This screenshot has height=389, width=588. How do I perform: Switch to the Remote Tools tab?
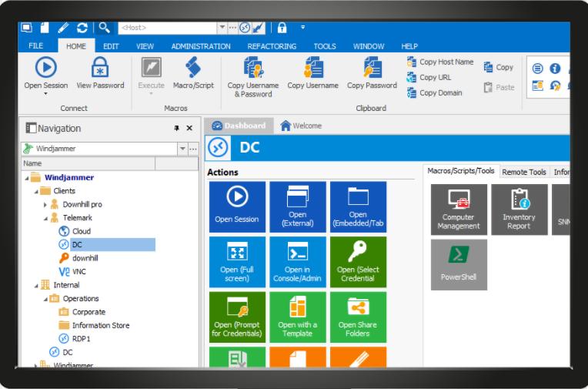click(x=524, y=172)
